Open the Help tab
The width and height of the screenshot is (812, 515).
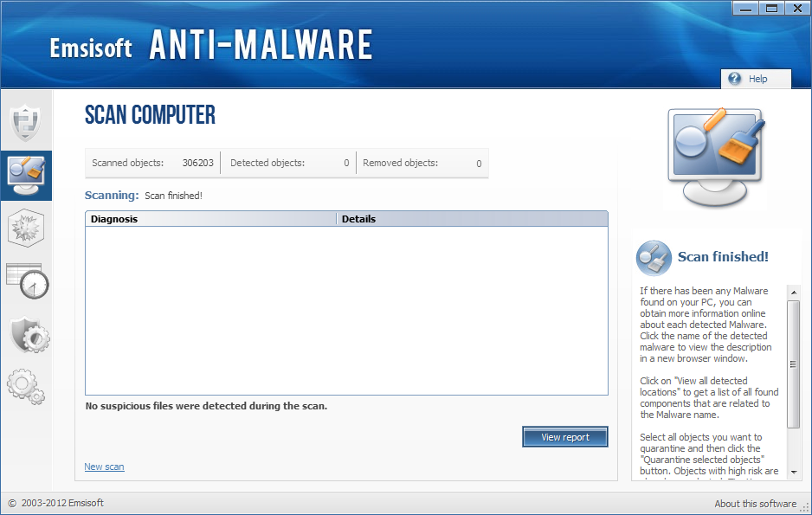click(x=756, y=79)
